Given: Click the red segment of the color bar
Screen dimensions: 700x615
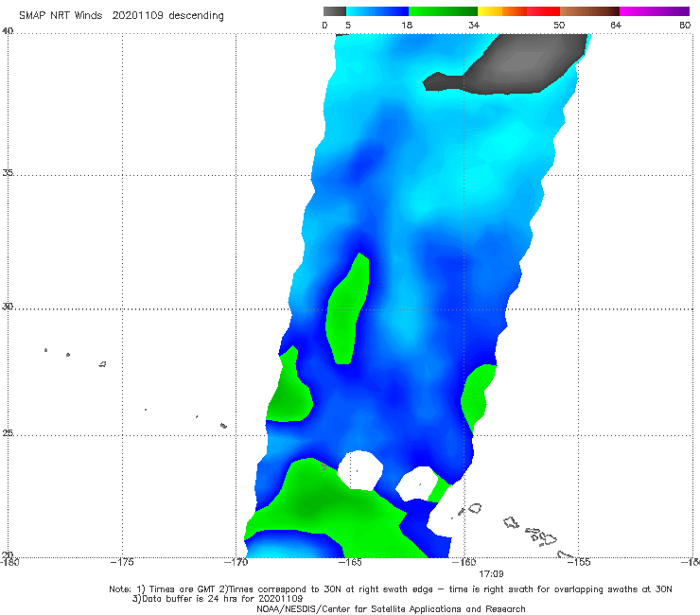Looking at the screenshot, I should pyautogui.click(x=543, y=11).
